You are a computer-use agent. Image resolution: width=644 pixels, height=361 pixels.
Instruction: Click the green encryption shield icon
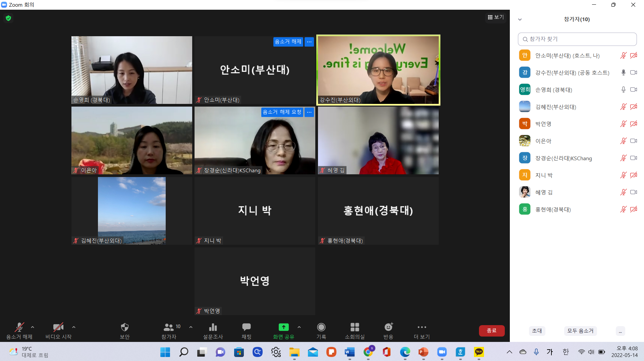(8, 18)
